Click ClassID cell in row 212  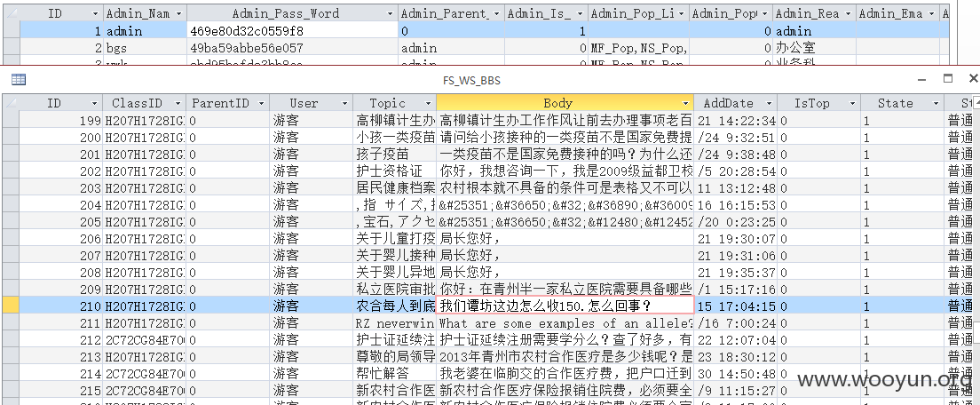coord(145,340)
